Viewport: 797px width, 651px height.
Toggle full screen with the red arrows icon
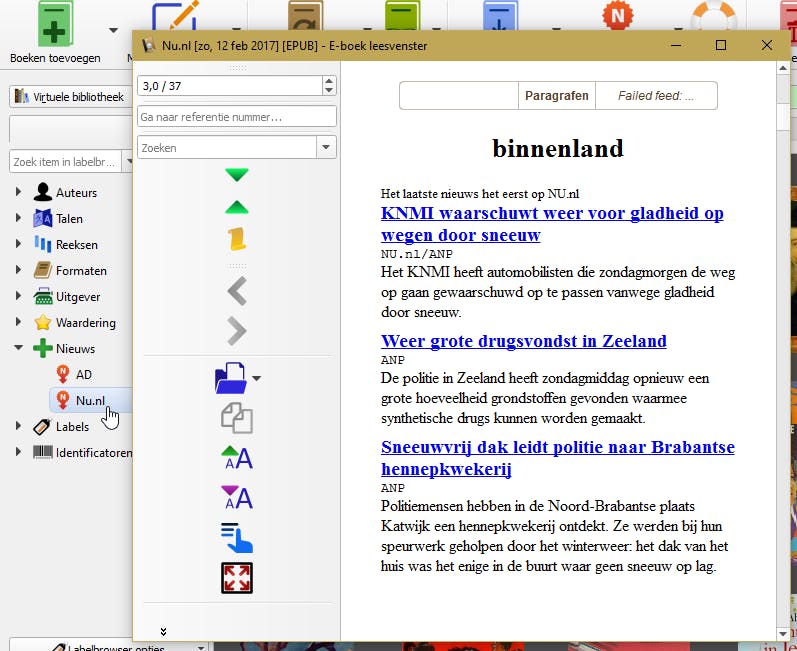coord(237,578)
